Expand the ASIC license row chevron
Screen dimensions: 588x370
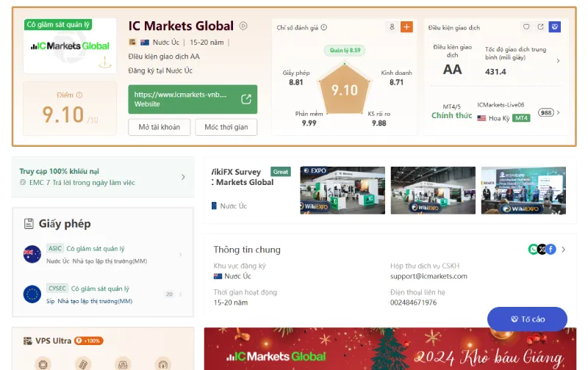pos(180,255)
